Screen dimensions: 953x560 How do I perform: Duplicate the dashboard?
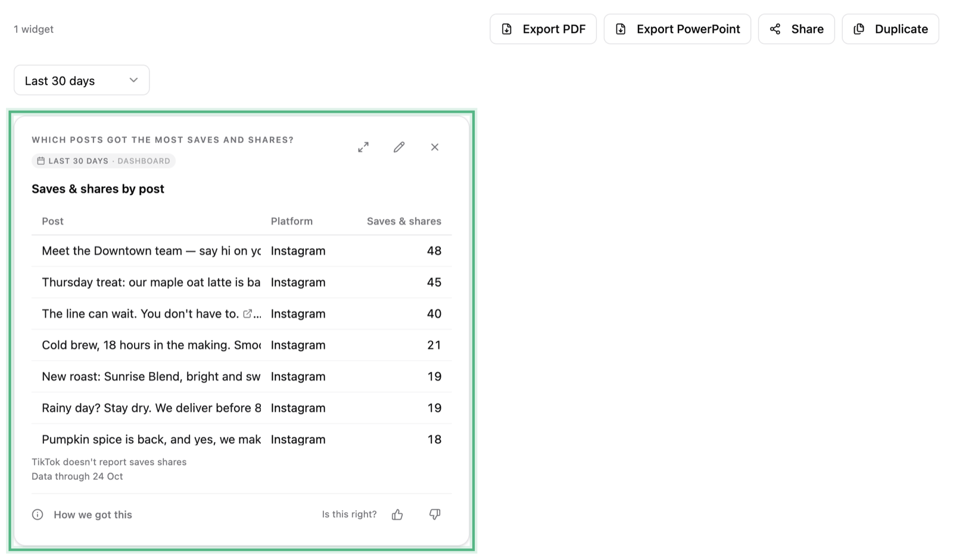tap(890, 29)
